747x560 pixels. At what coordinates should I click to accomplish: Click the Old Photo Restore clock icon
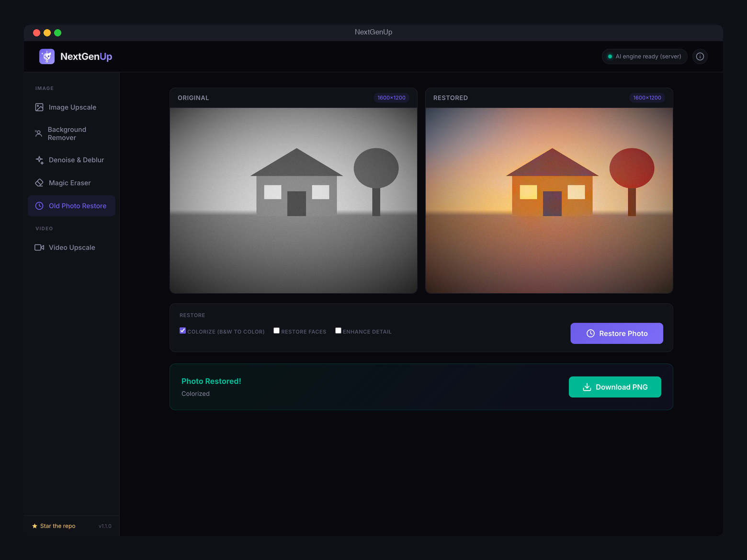click(39, 206)
